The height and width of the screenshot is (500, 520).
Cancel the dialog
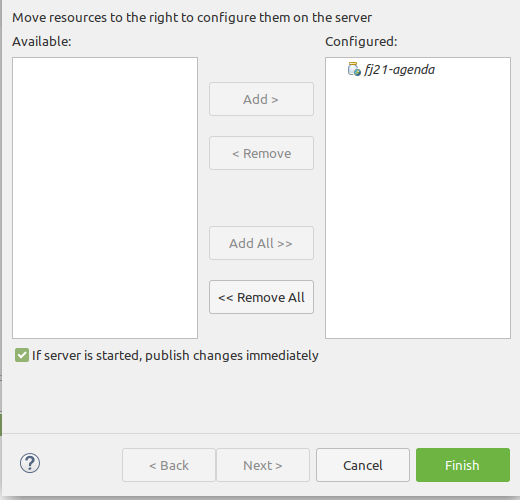tap(363, 465)
